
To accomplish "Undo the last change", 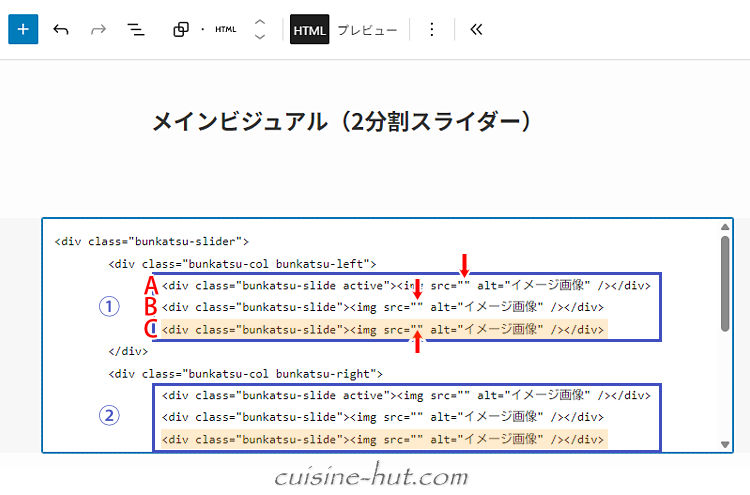I will click(x=61, y=30).
